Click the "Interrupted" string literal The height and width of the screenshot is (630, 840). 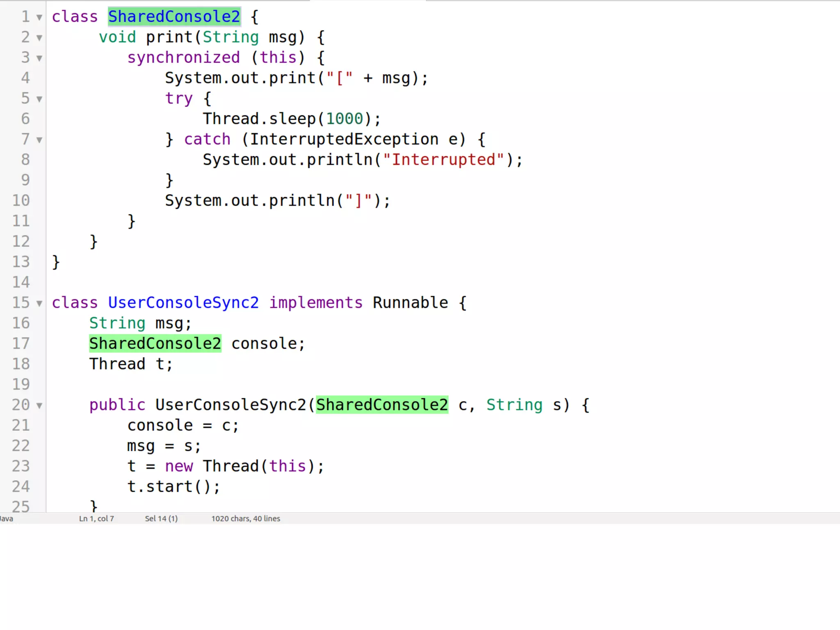[443, 160]
